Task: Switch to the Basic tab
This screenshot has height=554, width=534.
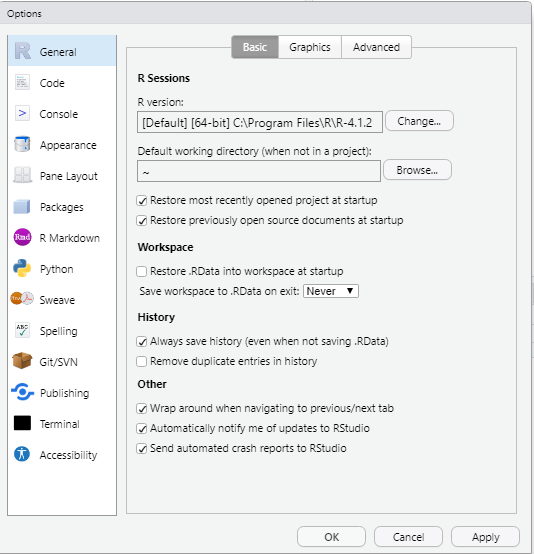Action: coord(255,47)
